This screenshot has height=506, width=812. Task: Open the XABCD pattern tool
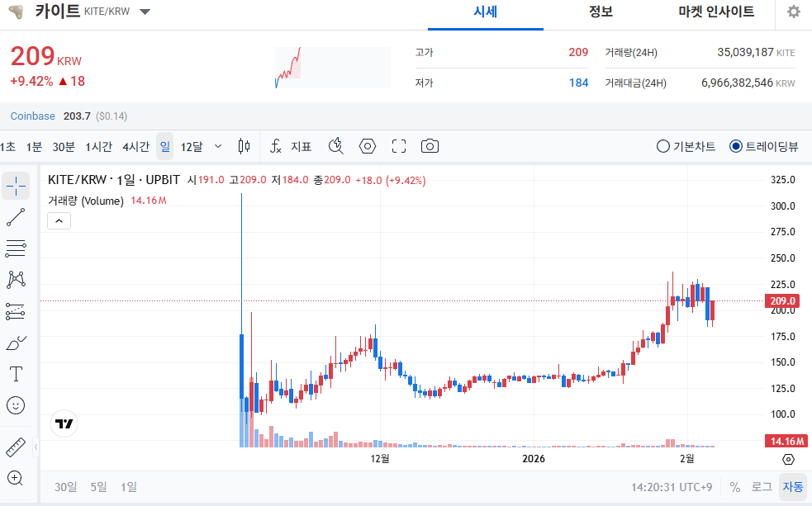click(x=16, y=279)
